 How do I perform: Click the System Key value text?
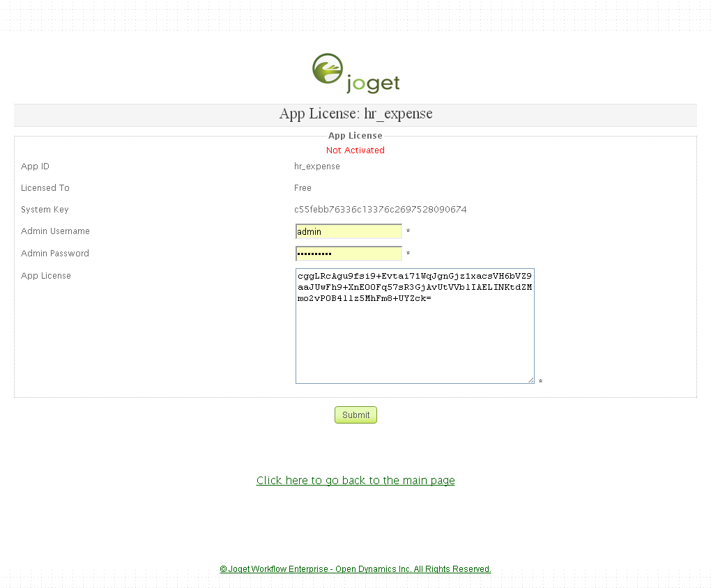[380, 210]
